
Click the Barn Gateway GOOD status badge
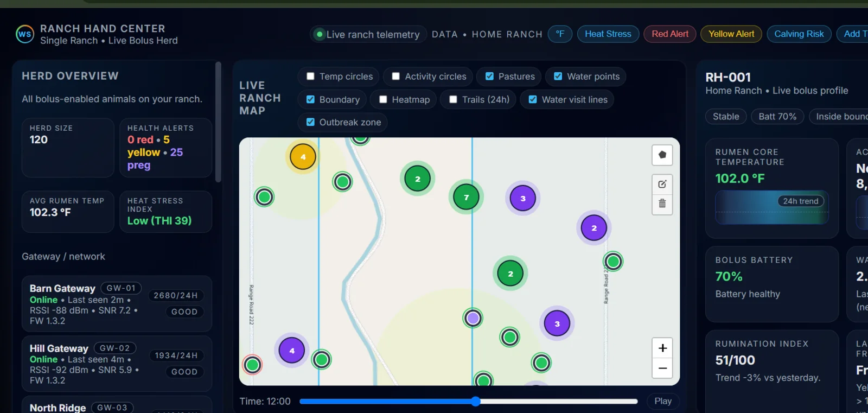[x=184, y=312]
